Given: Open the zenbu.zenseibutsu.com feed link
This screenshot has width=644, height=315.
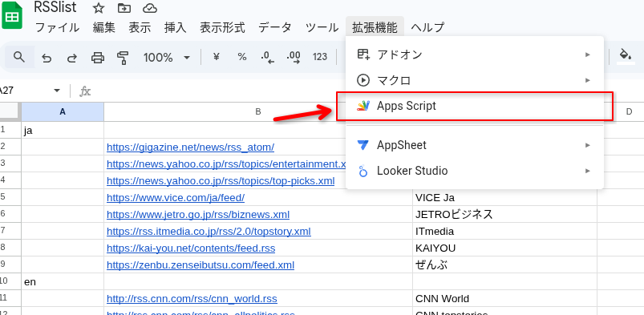Looking at the screenshot, I should click(200, 265).
